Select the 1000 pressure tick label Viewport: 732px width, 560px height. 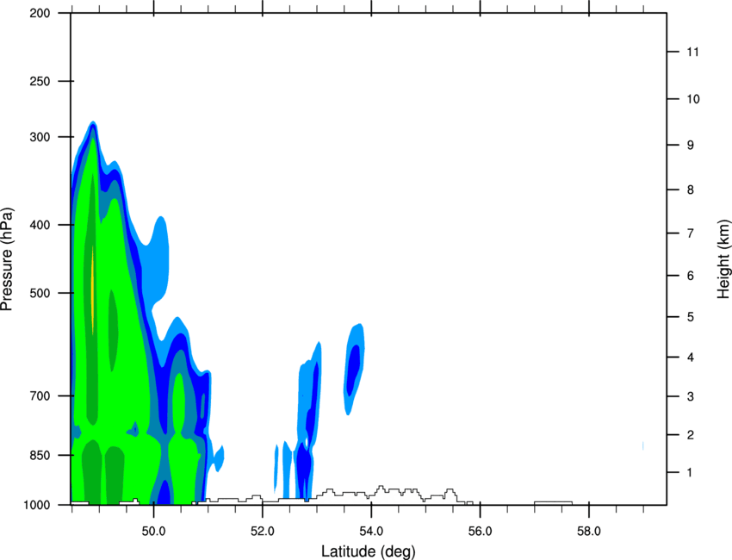[x=36, y=505]
